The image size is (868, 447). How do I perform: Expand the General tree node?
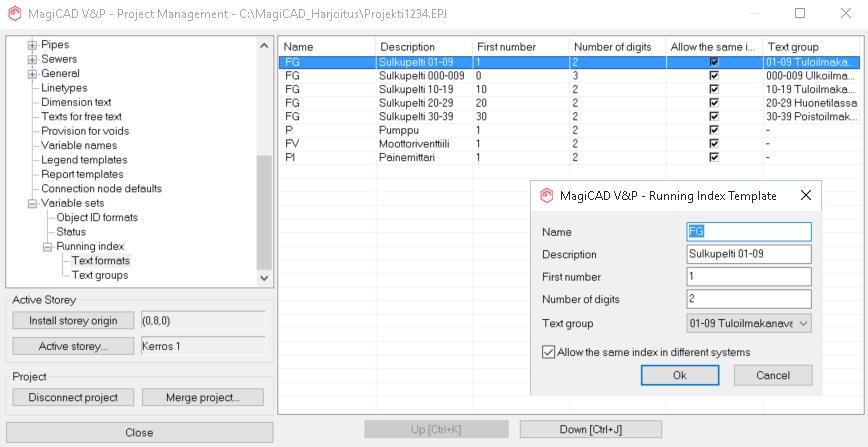tap(32, 74)
